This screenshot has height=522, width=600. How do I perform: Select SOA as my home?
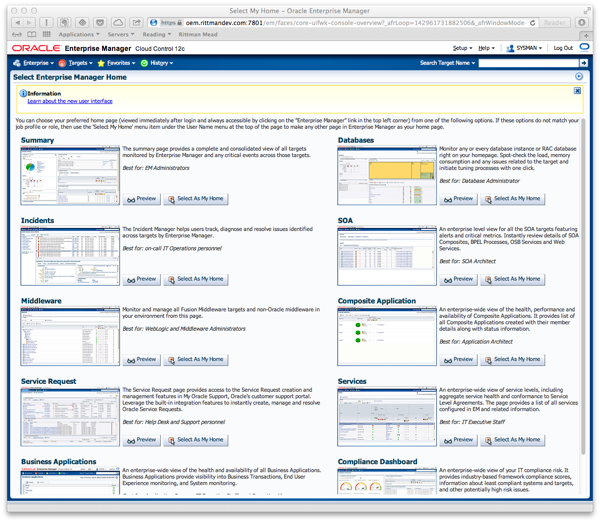513,279
